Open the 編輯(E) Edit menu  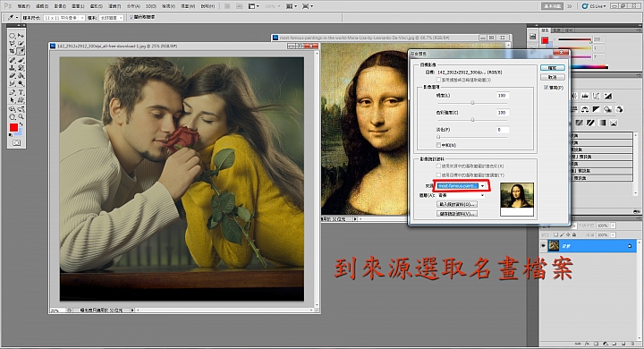pos(42,6)
